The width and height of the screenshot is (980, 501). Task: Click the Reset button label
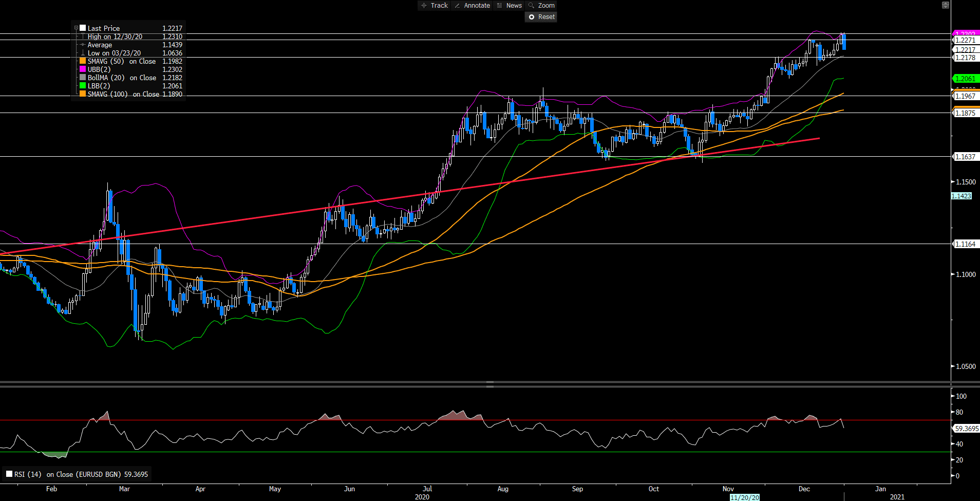pos(546,17)
